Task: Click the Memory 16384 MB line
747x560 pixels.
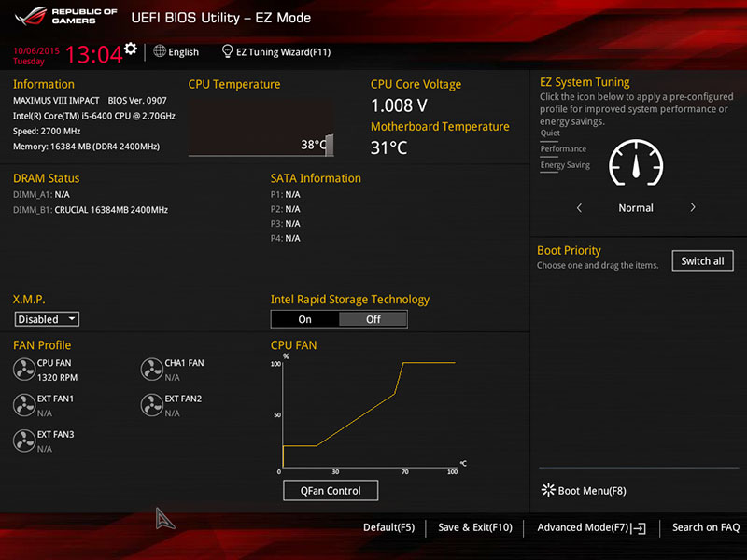Action: tap(86, 147)
